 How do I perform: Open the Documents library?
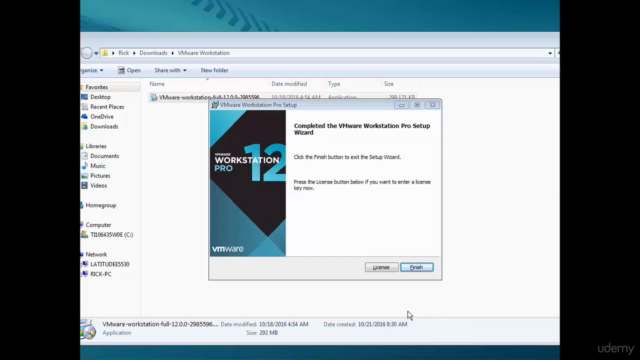pyautogui.click(x=104, y=156)
